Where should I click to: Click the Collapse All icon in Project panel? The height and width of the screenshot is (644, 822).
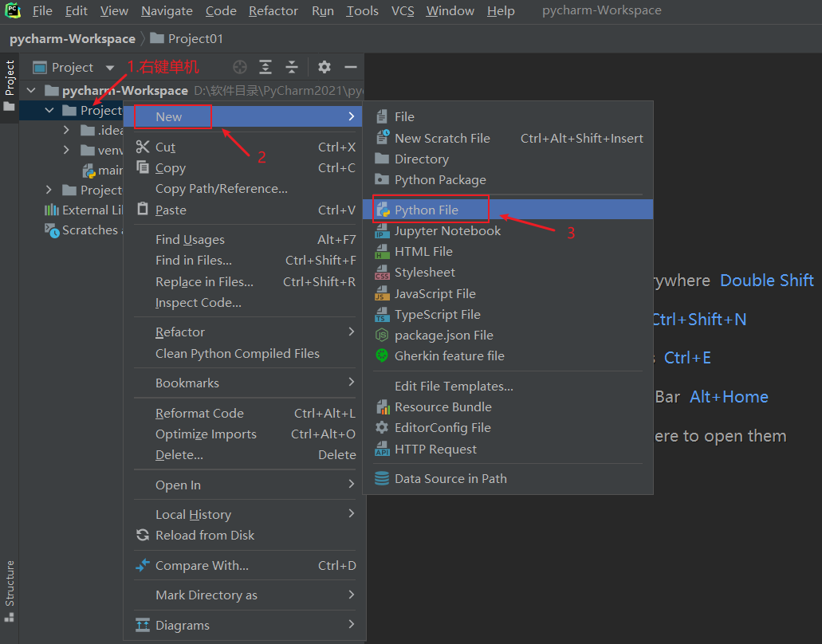point(292,67)
